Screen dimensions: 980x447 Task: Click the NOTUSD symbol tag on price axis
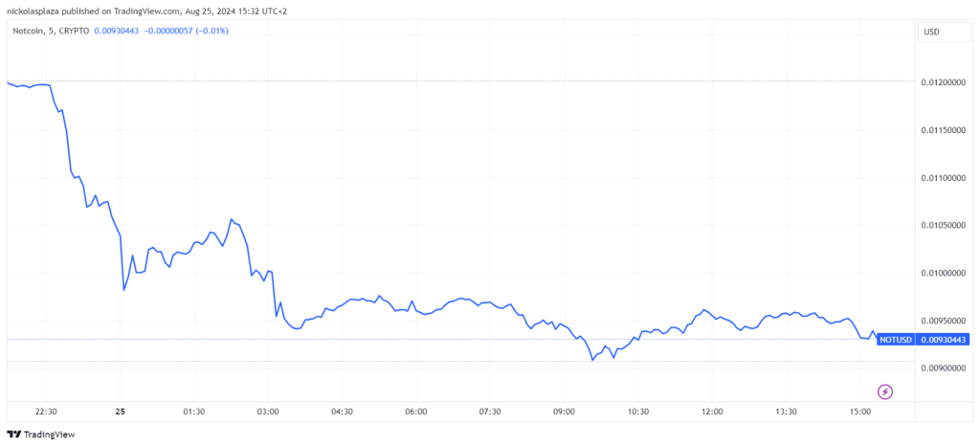[x=896, y=339]
